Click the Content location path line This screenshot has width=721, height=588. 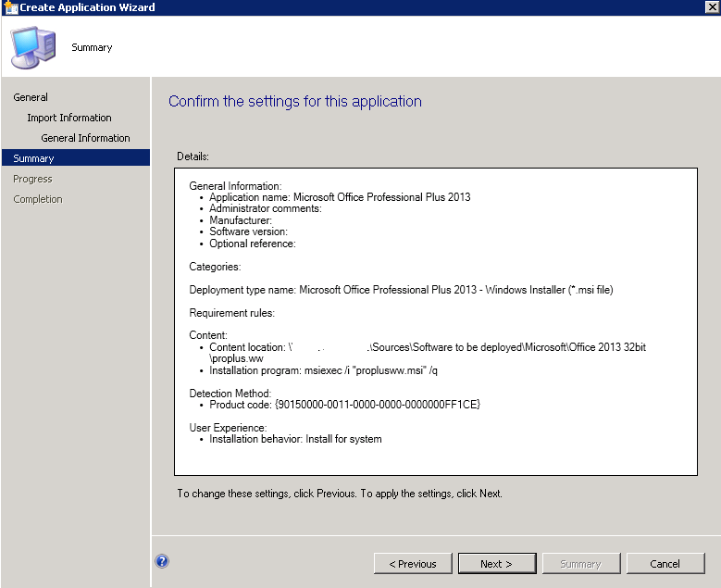pos(428,353)
